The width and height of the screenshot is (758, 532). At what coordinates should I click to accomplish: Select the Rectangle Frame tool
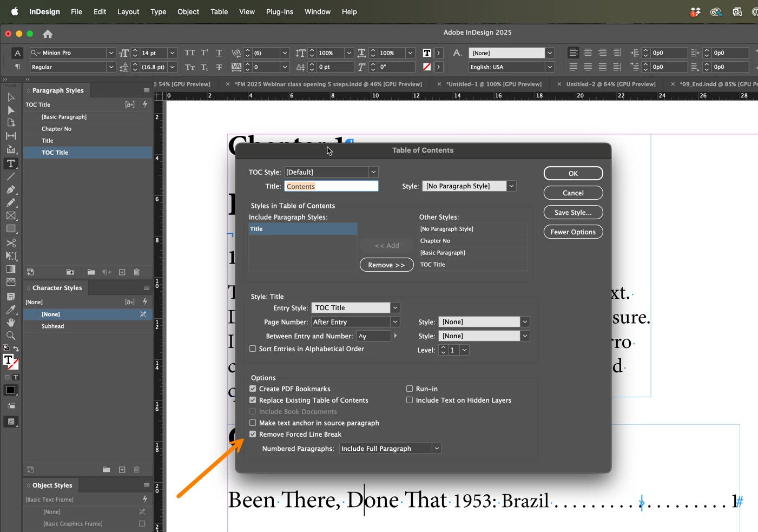[11, 216]
